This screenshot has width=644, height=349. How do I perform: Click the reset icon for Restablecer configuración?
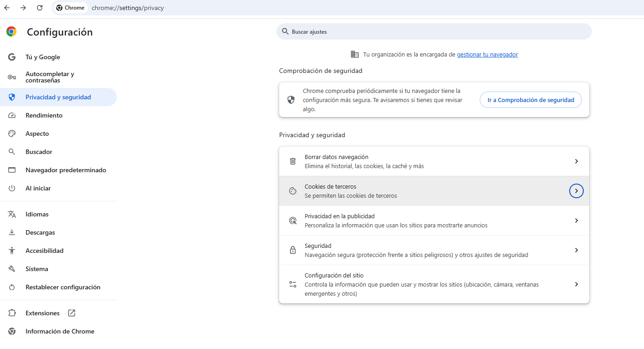12,287
